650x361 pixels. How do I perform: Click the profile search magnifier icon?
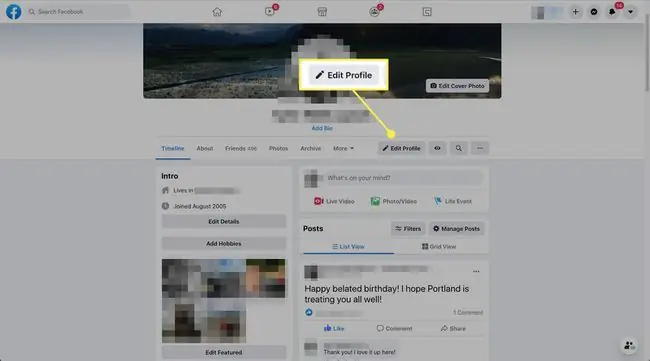pos(458,148)
